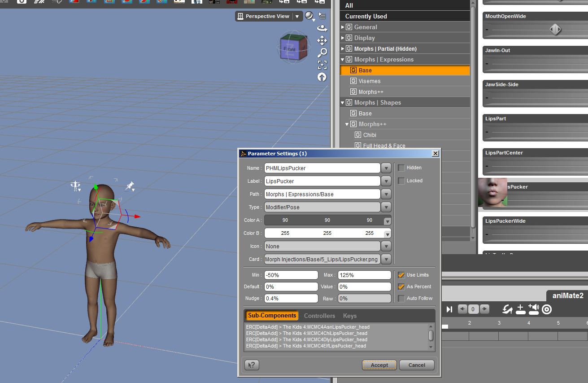Collapse the Morphs | Shapes category

click(x=343, y=103)
